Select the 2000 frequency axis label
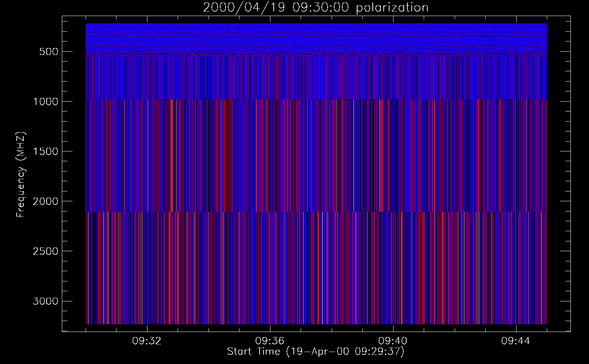 click(x=46, y=201)
